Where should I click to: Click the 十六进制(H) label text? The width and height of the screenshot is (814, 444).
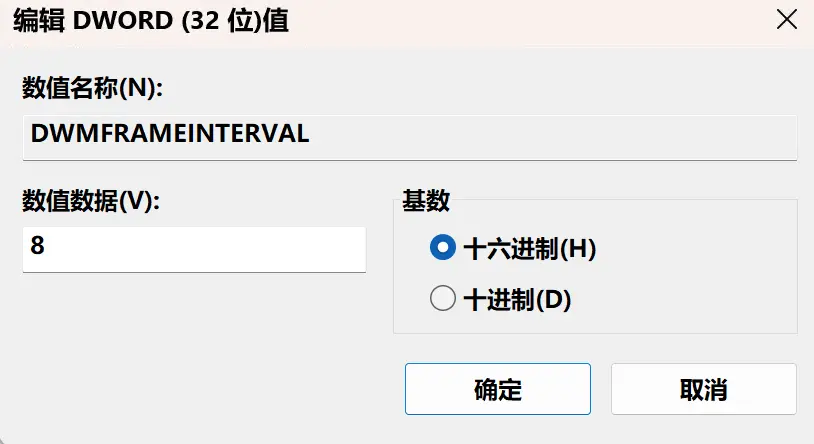(530, 248)
